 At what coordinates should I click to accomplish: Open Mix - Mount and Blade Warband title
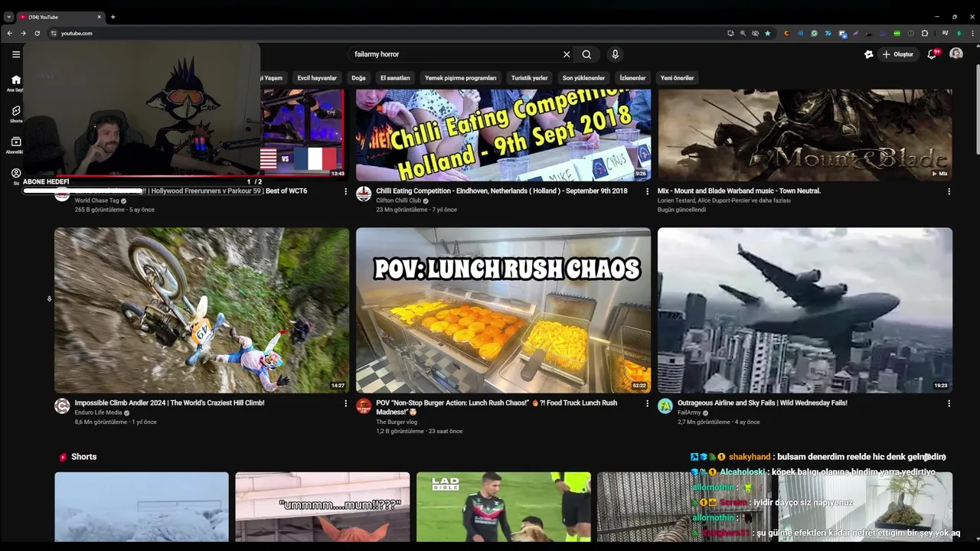739,191
